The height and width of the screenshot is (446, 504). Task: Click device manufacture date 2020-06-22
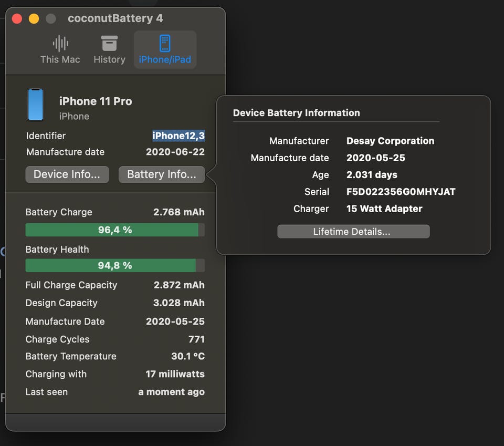tap(175, 152)
